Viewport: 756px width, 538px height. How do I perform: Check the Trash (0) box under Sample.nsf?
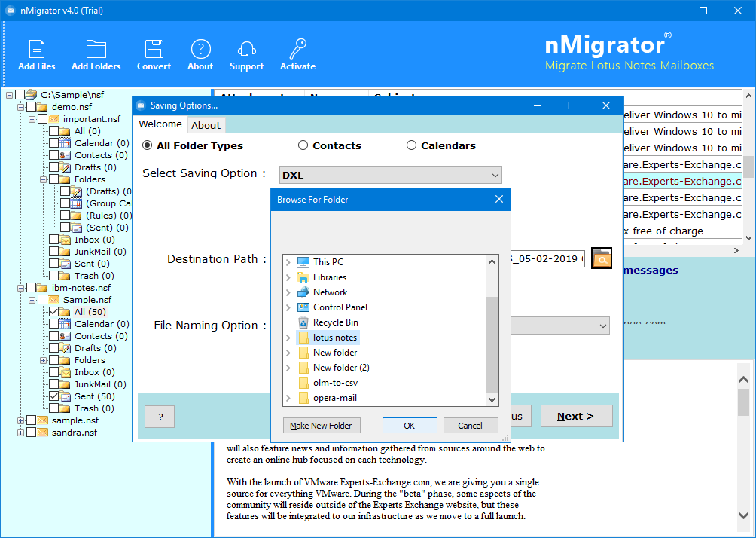click(x=53, y=408)
